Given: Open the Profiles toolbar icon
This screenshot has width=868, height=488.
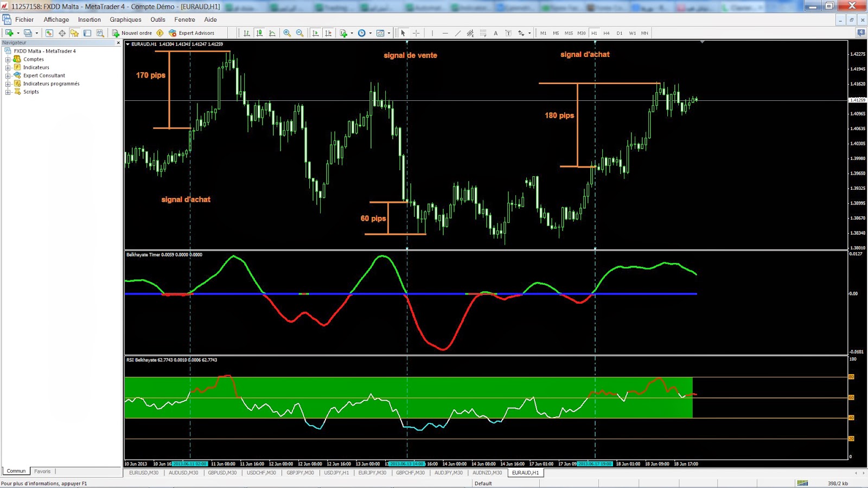Looking at the screenshot, I should [28, 33].
